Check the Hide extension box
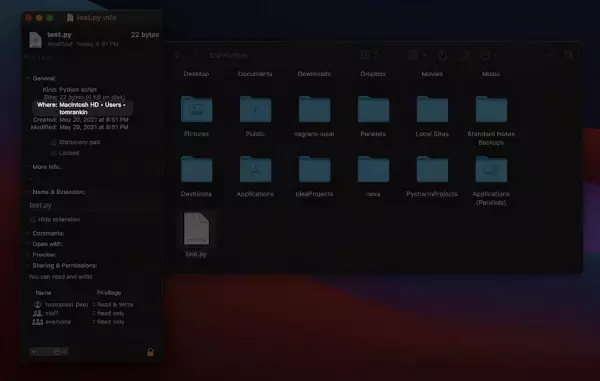The image size is (600, 381). (33, 219)
